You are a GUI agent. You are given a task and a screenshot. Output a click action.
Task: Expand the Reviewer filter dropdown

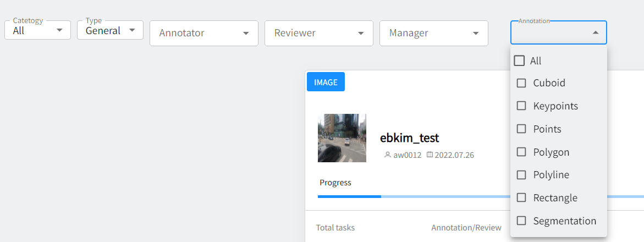[x=318, y=33]
